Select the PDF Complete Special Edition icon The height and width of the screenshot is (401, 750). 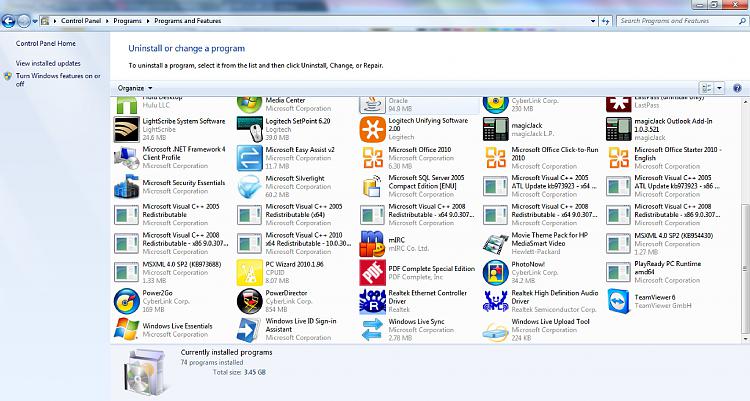(x=372, y=273)
